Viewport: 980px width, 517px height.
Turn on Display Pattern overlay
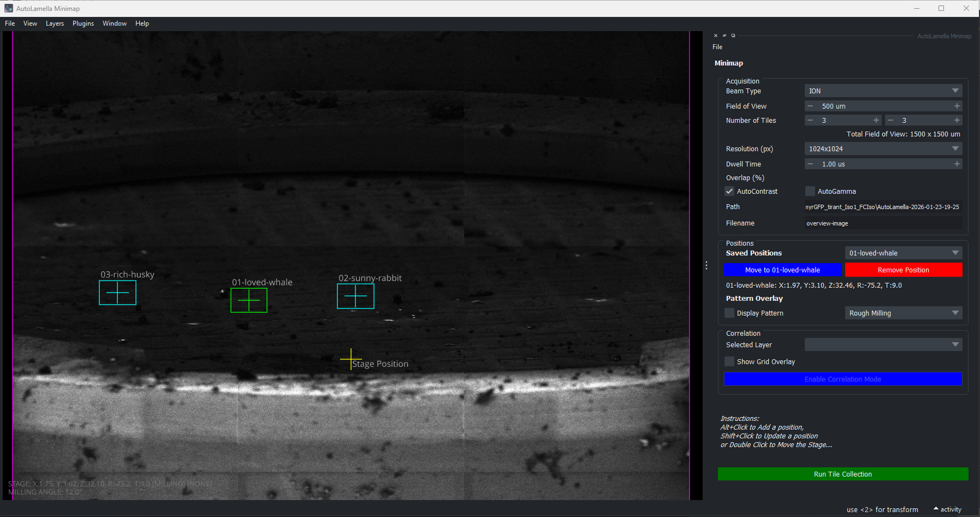click(x=729, y=313)
